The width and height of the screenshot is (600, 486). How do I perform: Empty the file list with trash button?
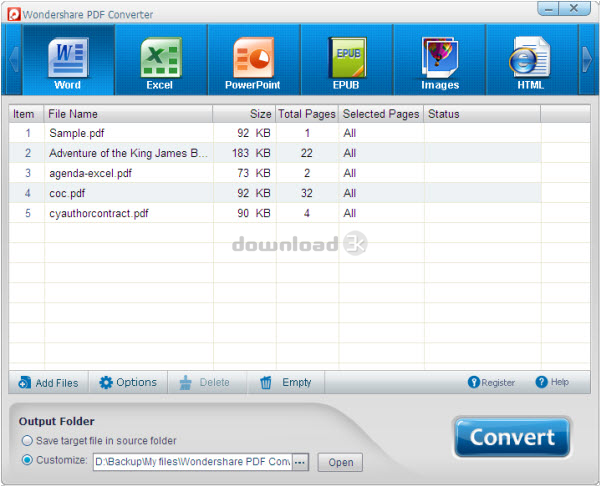click(286, 382)
